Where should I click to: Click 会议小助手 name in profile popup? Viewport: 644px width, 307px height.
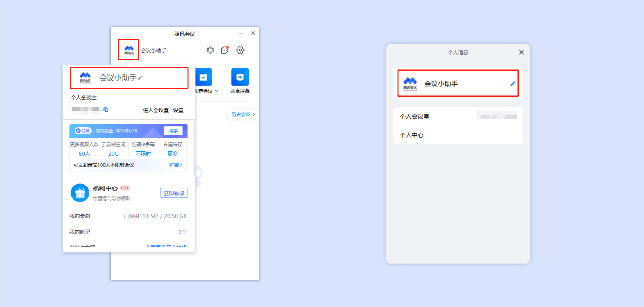click(118, 78)
